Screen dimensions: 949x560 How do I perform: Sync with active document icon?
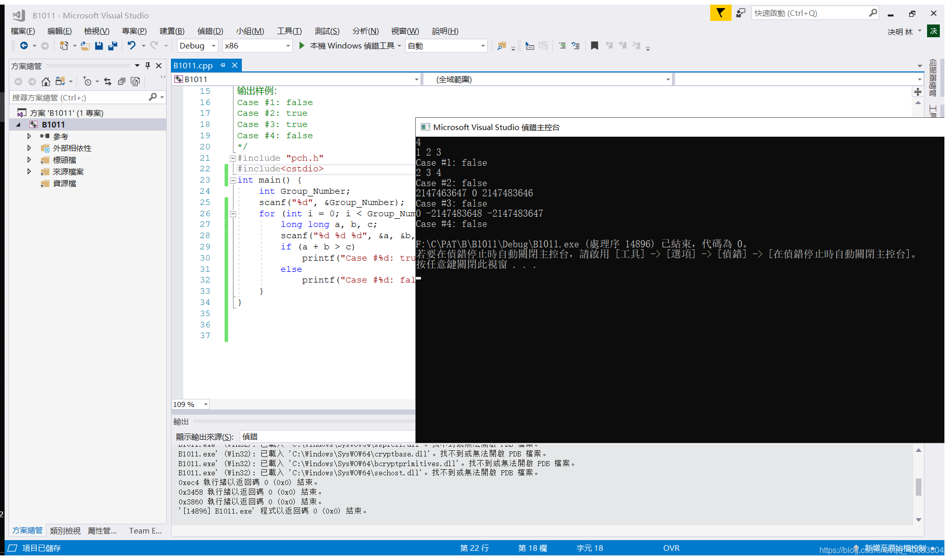[108, 82]
